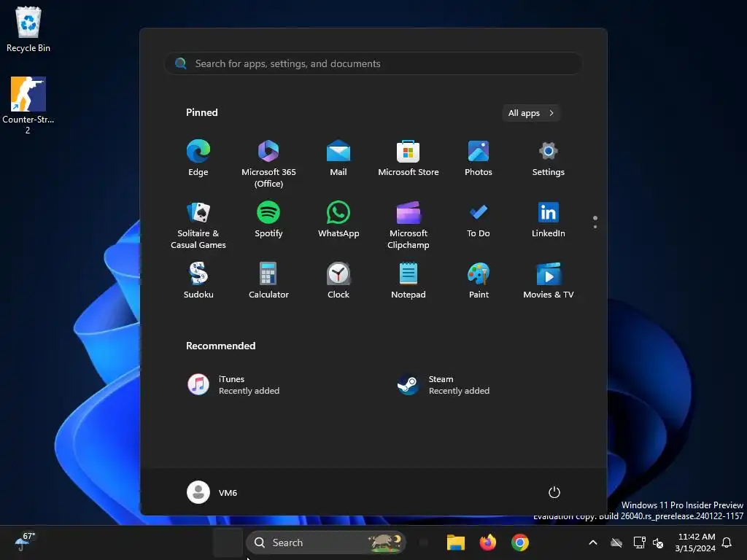Open the Clock app

[x=338, y=281]
